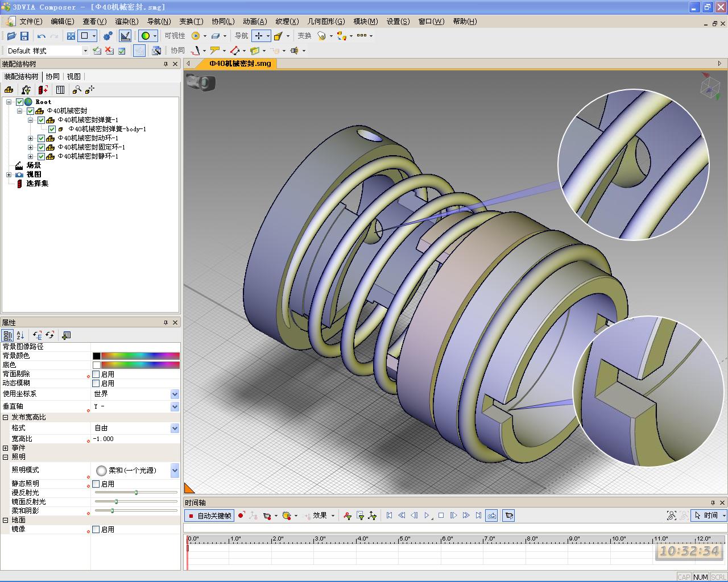Image resolution: width=728 pixels, height=582 pixels.
Task: Click the camera icon in the viewport
Action: [201, 83]
